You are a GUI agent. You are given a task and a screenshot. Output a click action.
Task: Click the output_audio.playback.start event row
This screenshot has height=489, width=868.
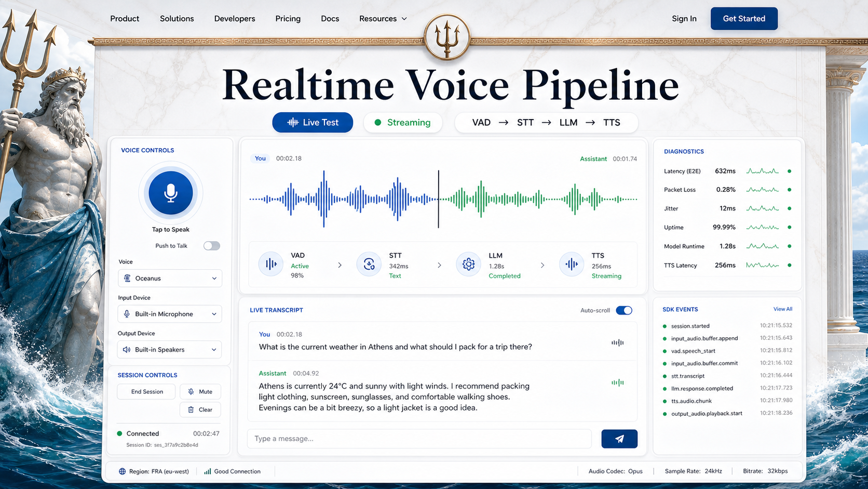(727, 414)
